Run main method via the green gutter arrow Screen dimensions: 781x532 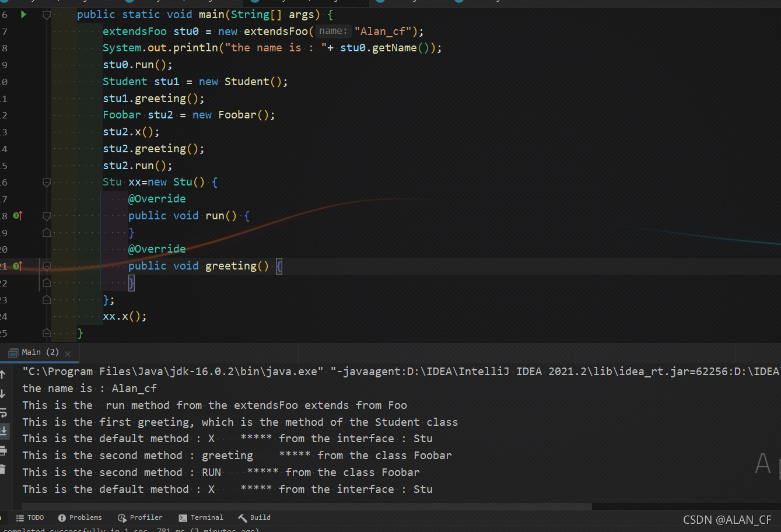click(24, 14)
